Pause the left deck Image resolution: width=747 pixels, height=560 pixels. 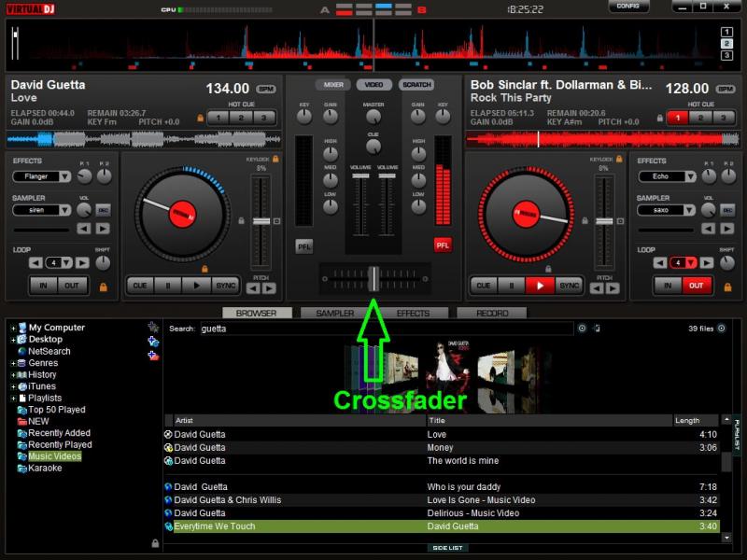pyautogui.click(x=168, y=286)
